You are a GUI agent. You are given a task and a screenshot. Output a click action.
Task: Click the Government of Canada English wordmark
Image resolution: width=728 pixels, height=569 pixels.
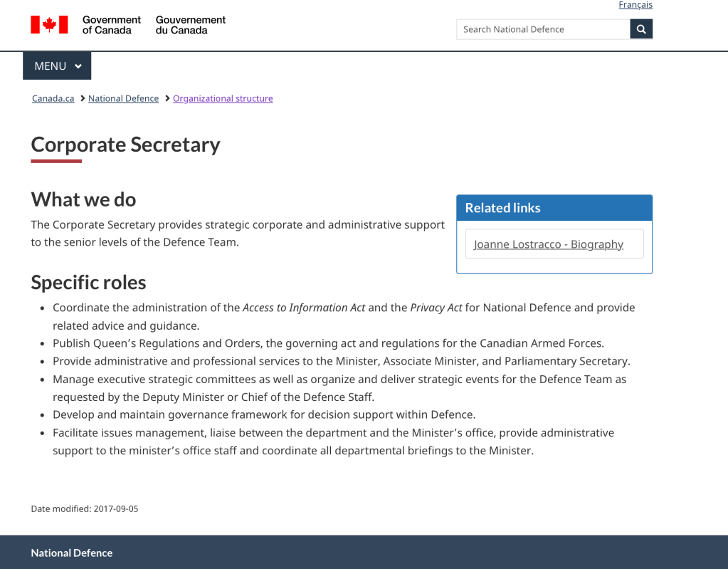(x=111, y=25)
